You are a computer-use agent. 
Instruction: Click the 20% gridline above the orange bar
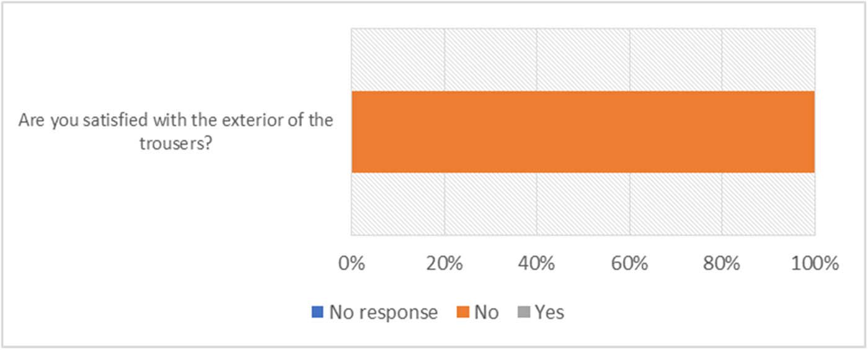click(445, 60)
